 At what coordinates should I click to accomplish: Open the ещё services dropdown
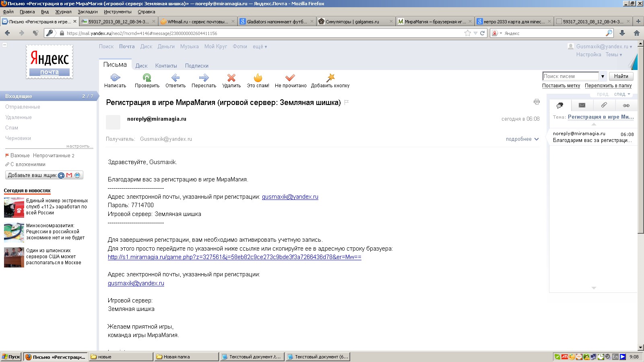tap(260, 47)
